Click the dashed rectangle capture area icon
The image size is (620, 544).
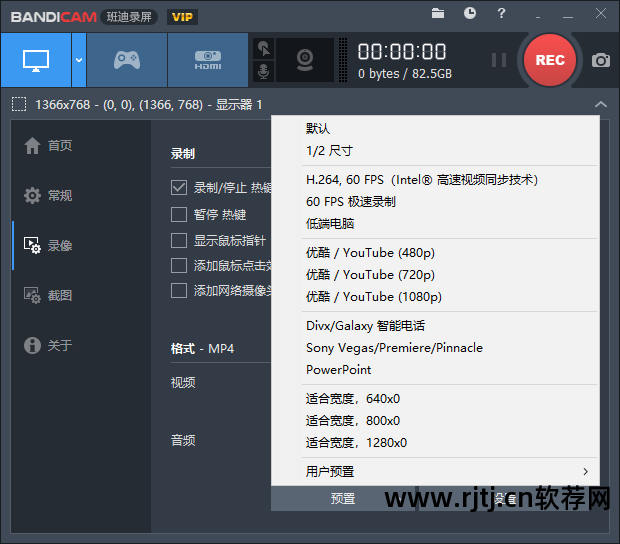tap(19, 104)
